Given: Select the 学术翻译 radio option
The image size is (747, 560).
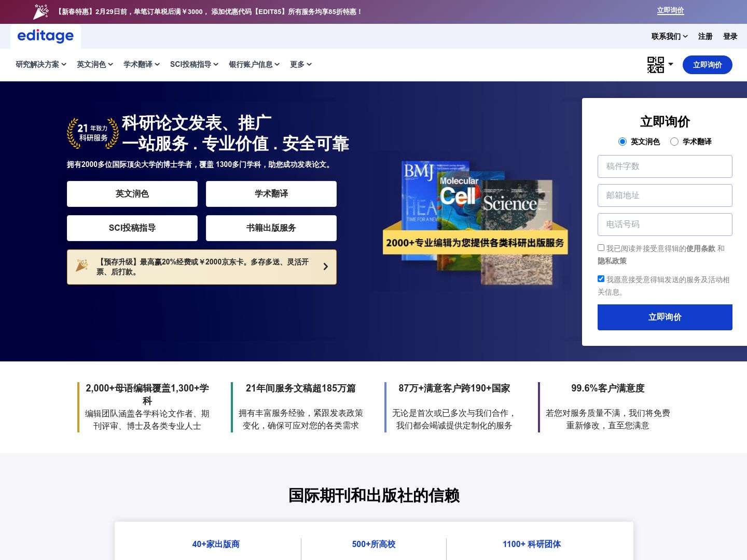Looking at the screenshot, I should tap(674, 142).
